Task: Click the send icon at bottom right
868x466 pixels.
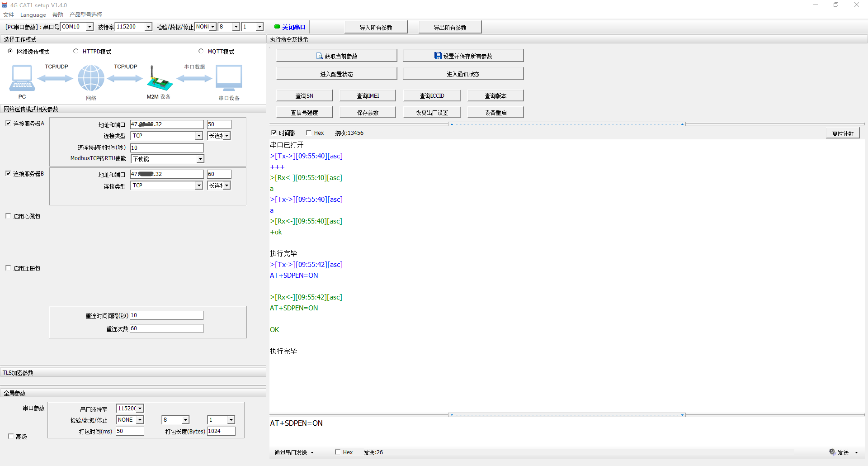Action: 832,452
